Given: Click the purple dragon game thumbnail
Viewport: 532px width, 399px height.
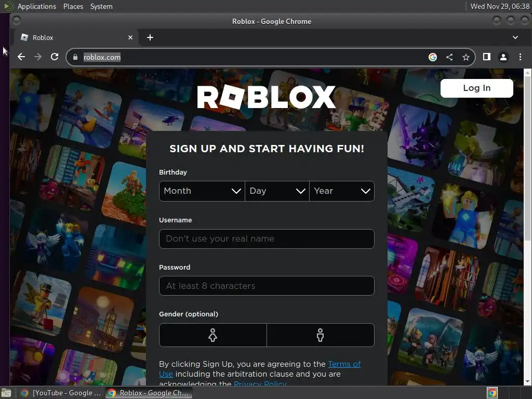Looking at the screenshot, I should [420, 137].
